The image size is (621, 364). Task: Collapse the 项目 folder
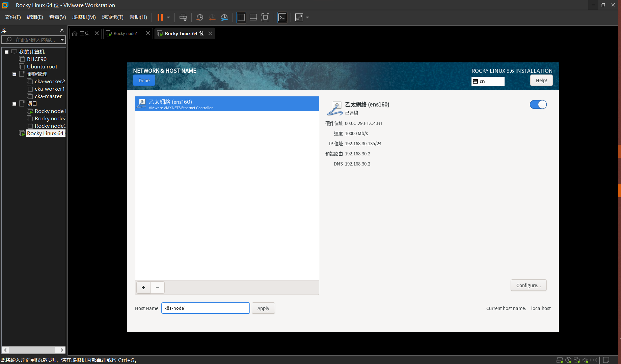tap(14, 104)
